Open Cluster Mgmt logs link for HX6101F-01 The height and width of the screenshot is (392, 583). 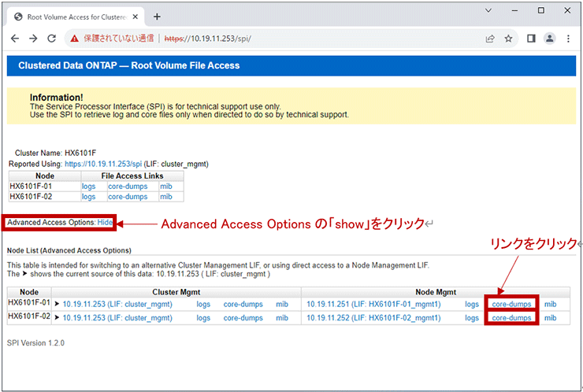(203, 304)
